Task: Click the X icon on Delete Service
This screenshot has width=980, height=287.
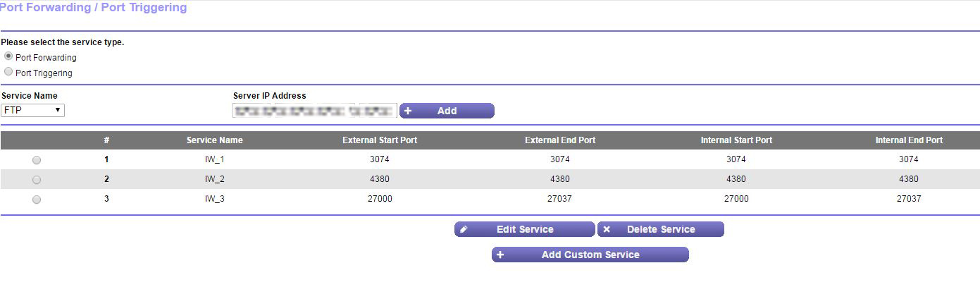Action: [x=607, y=229]
